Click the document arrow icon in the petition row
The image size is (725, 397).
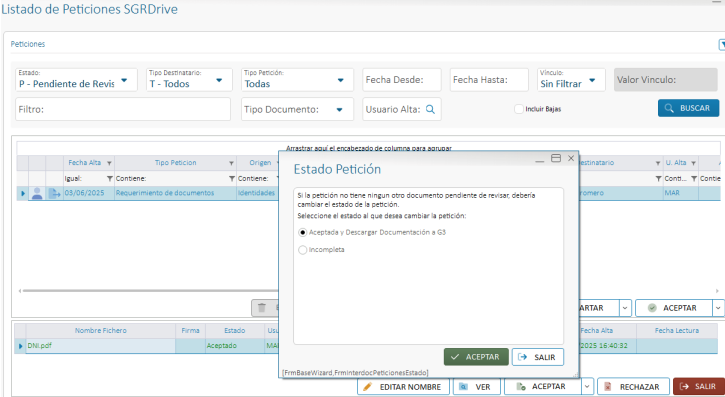55,193
